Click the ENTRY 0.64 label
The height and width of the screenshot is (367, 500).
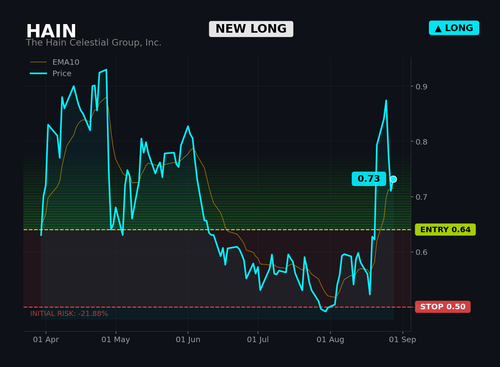tap(445, 230)
